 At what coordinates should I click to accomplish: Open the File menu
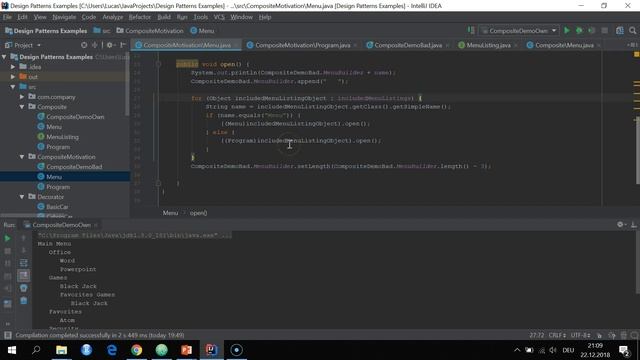(7, 17)
